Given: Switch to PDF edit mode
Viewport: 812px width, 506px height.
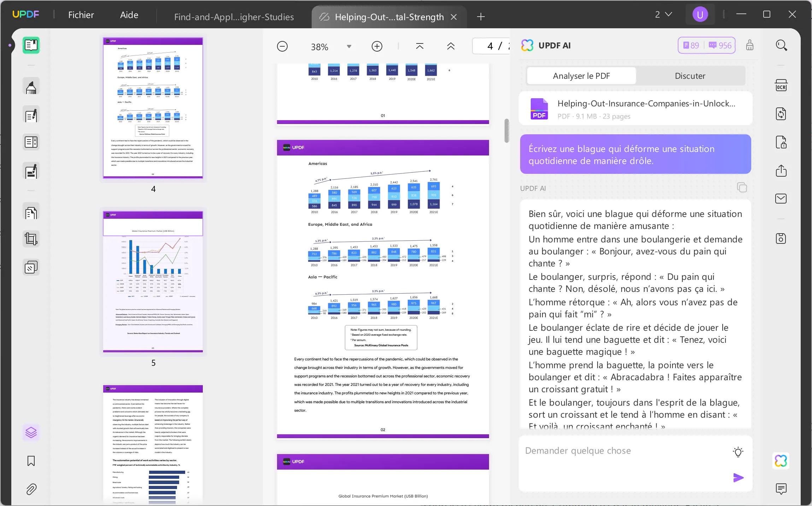Looking at the screenshot, I should click(x=31, y=114).
